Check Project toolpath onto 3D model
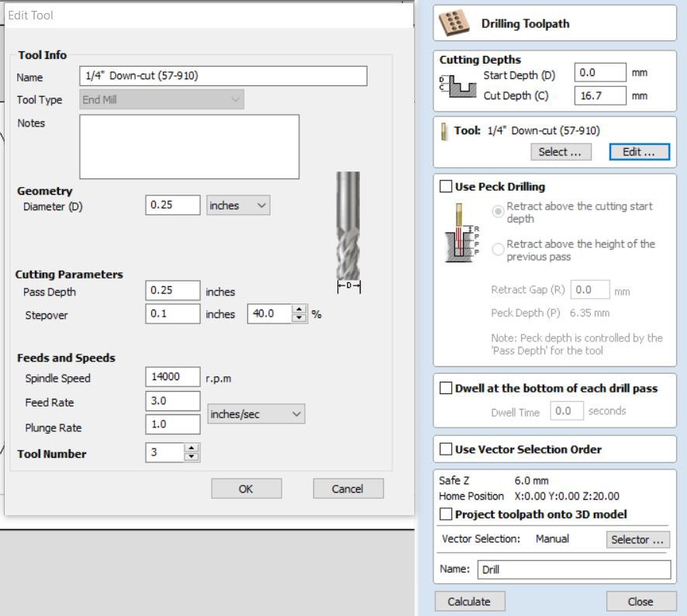This screenshot has width=687, height=616. click(x=446, y=514)
